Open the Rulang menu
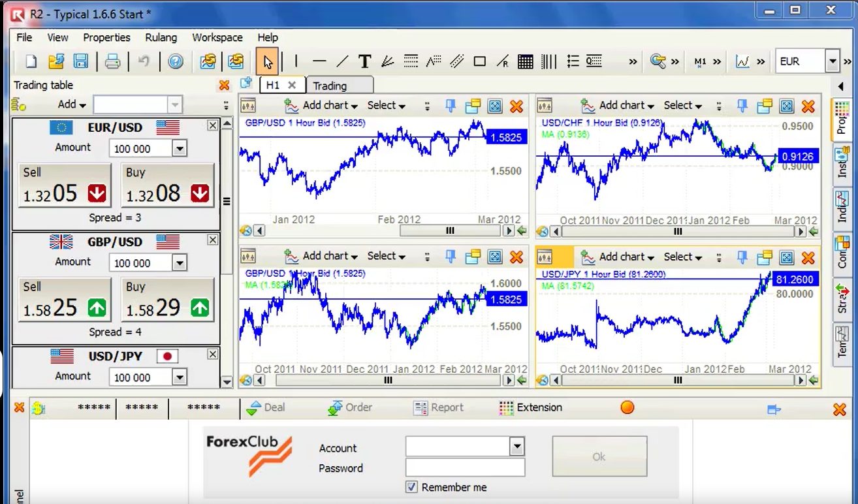 point(161,38)
